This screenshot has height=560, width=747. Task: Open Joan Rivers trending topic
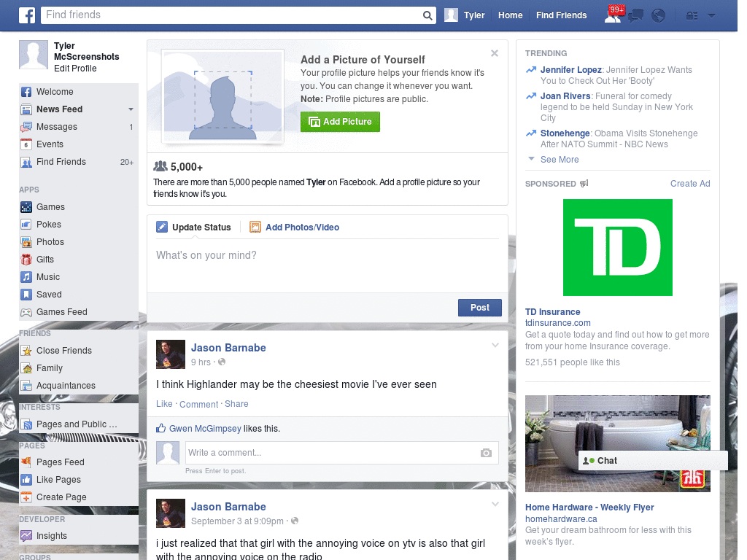point(565,96)
